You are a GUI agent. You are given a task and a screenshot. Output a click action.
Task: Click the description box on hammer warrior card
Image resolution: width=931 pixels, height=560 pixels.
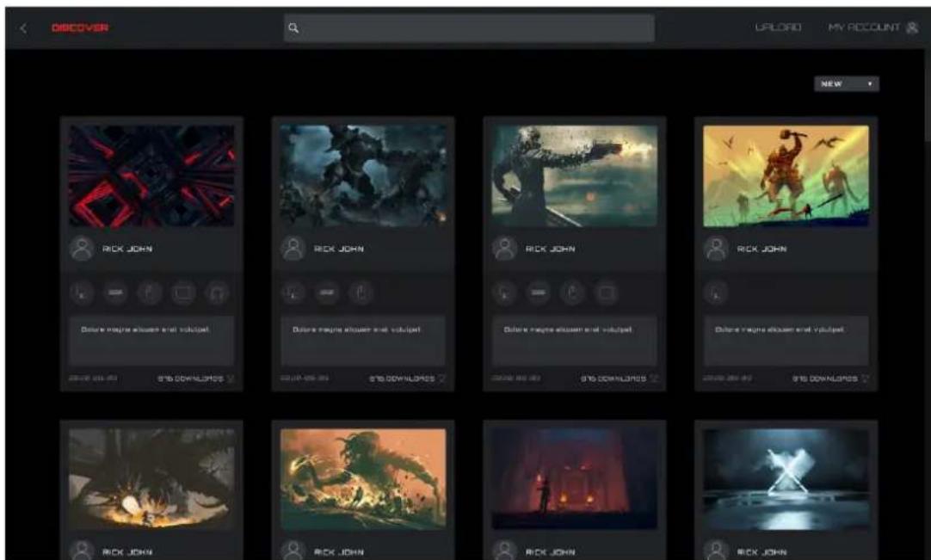click(786, 341)
